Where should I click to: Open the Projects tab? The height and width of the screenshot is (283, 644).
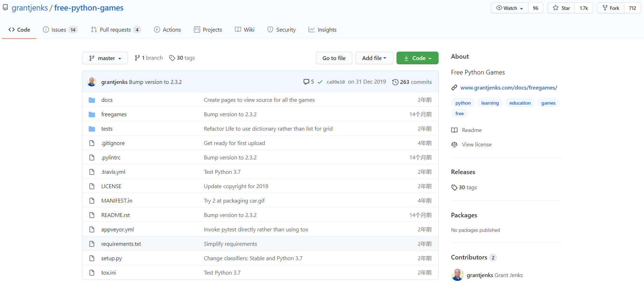[x=208, y=30]
